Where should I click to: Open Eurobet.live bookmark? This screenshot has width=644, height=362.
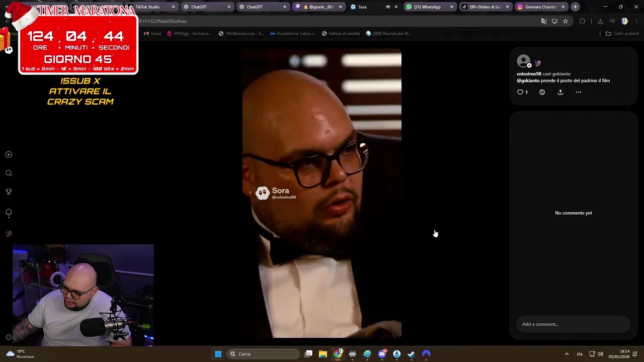[293, 34]
